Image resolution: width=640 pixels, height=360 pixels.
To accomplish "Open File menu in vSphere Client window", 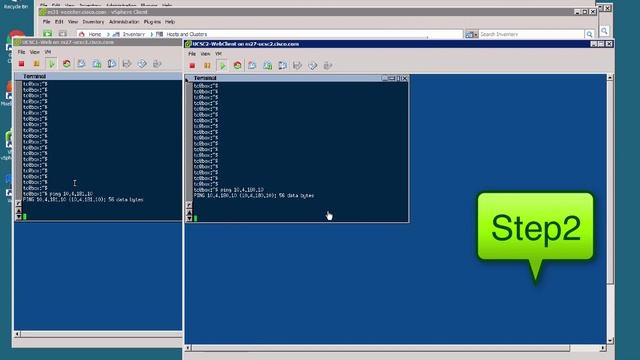I will (x=47, y=22).
